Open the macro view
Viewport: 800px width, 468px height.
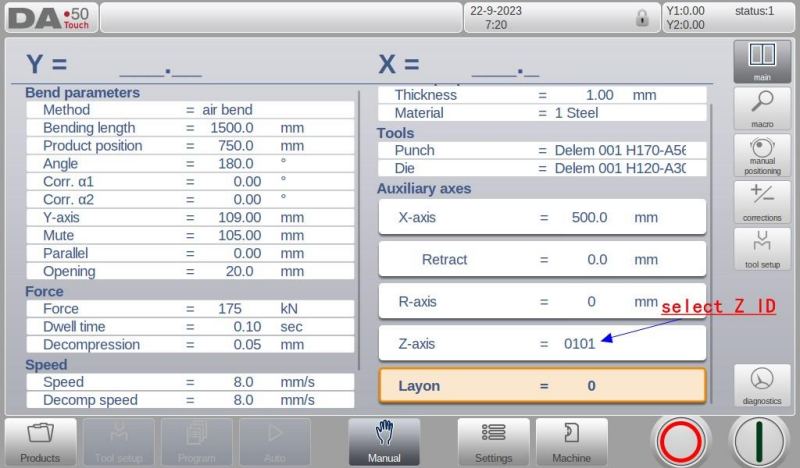(762, 108)
